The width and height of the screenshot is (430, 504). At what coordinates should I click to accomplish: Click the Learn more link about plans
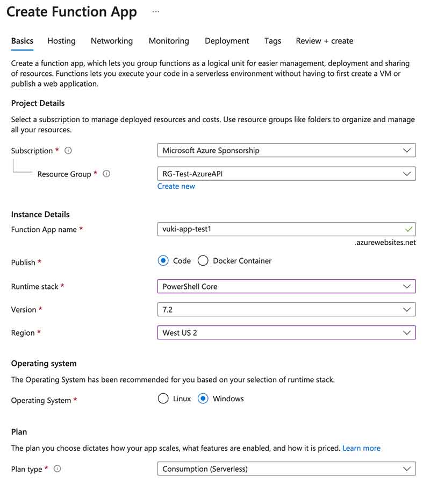(362, 448)
